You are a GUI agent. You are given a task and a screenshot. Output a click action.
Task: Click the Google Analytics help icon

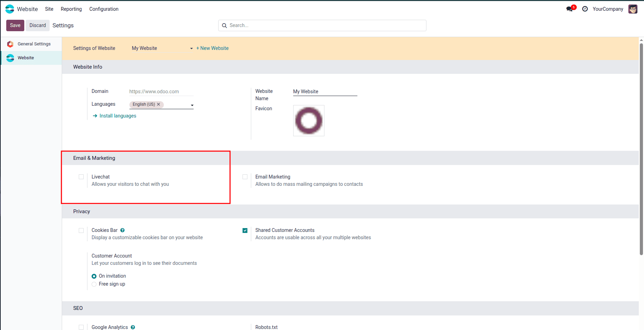pyautogui.click(x=133, y=327)
